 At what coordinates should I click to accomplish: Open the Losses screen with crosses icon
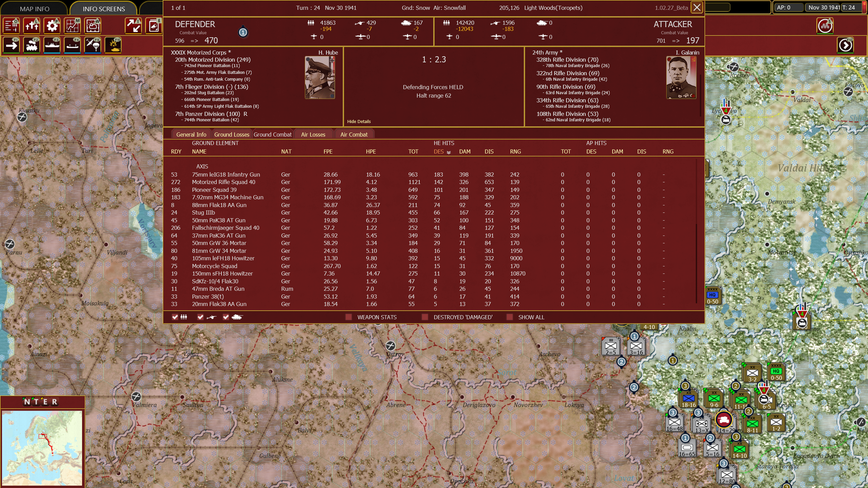[x=32, y=26]
